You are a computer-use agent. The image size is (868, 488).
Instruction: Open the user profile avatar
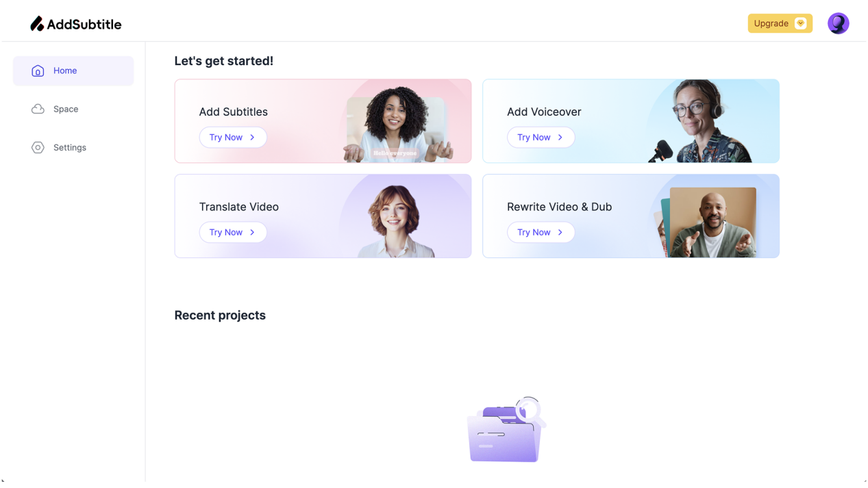coord(838,23)
